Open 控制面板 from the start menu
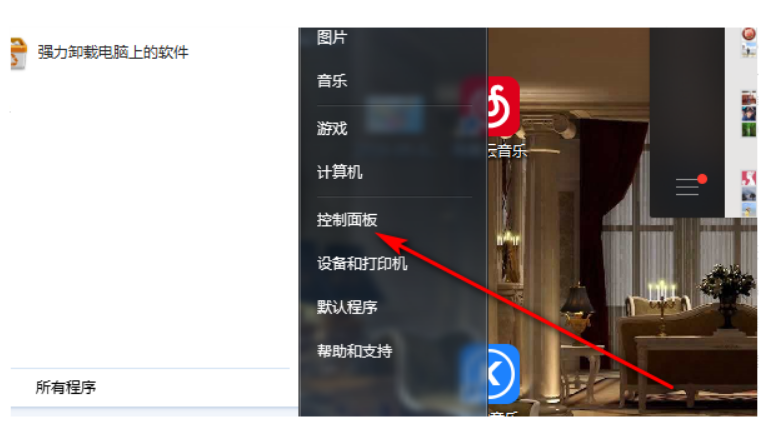The width and height of the screenshot is (765, 422). click(x=347, y=220)
